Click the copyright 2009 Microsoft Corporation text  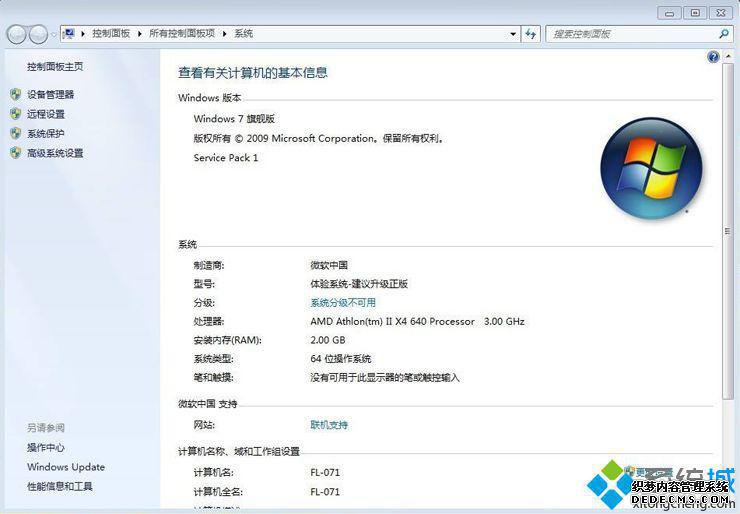tap(319, 138)
